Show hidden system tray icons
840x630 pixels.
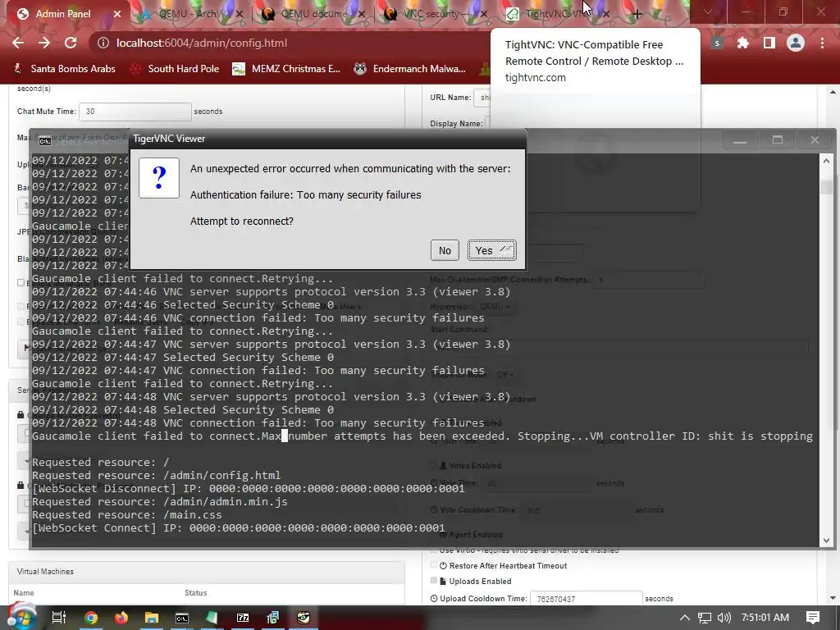pyautogui.click(x=685, y=618)
